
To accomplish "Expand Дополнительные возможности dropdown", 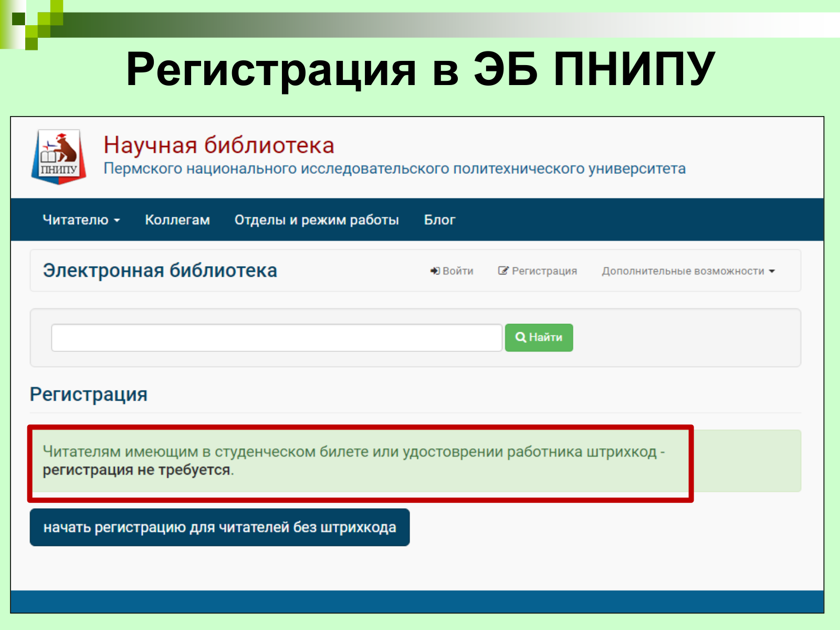I will [688, 271].
